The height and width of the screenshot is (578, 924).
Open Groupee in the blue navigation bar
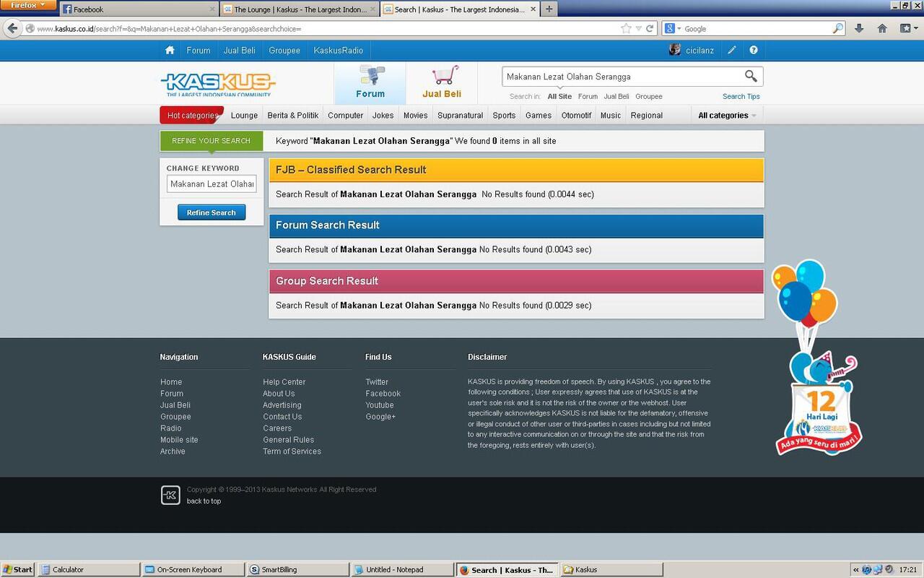pos(284,51)
